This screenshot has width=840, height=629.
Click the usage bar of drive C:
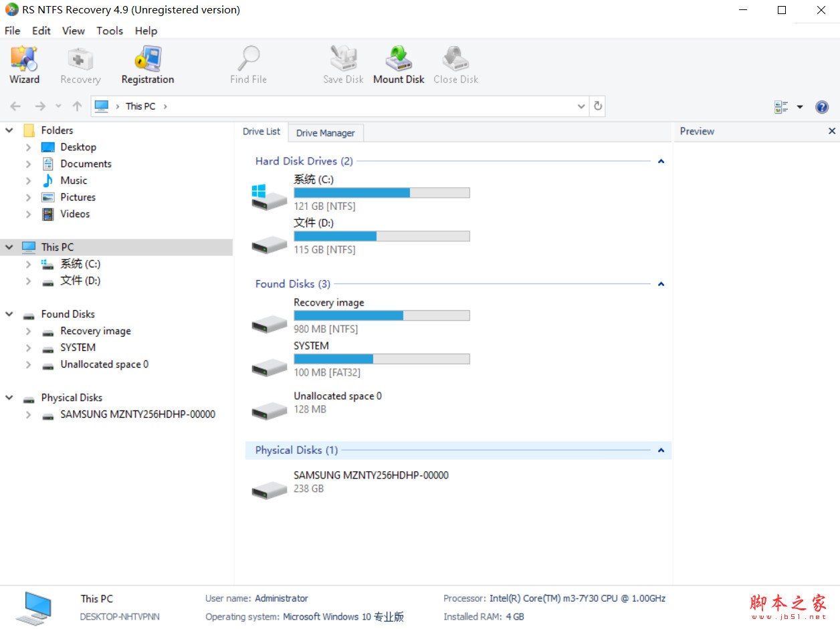[x=381, y=193]
